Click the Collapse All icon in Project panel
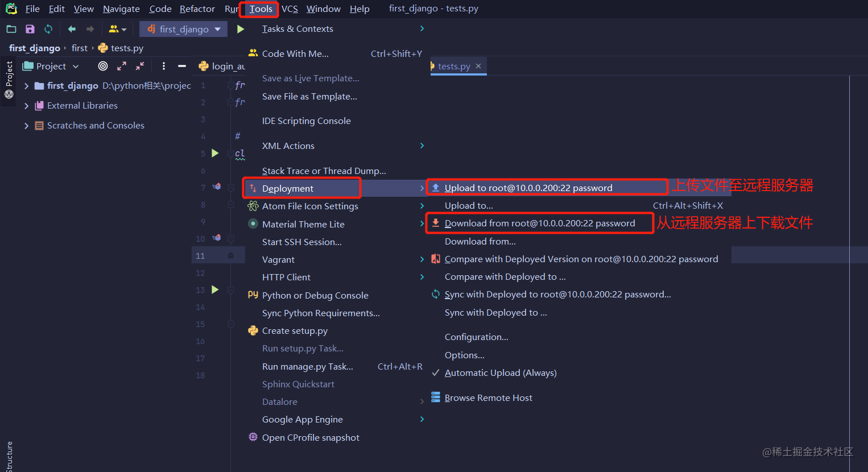This screenshot has width=868, height=472. pos(140,66)
